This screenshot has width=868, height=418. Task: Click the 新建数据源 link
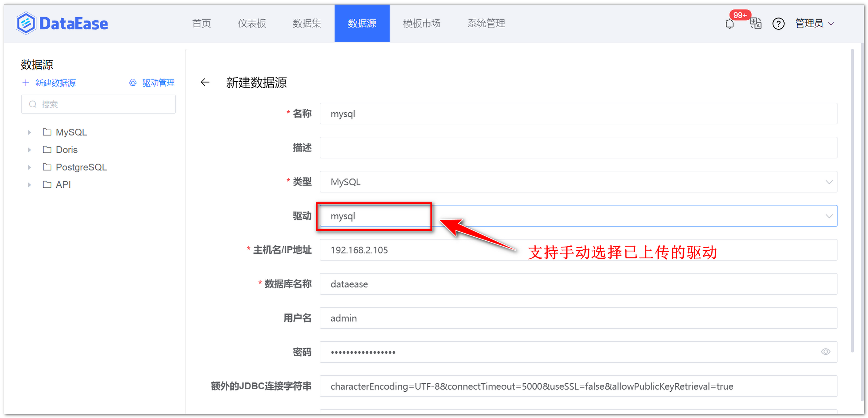[55, 83]
